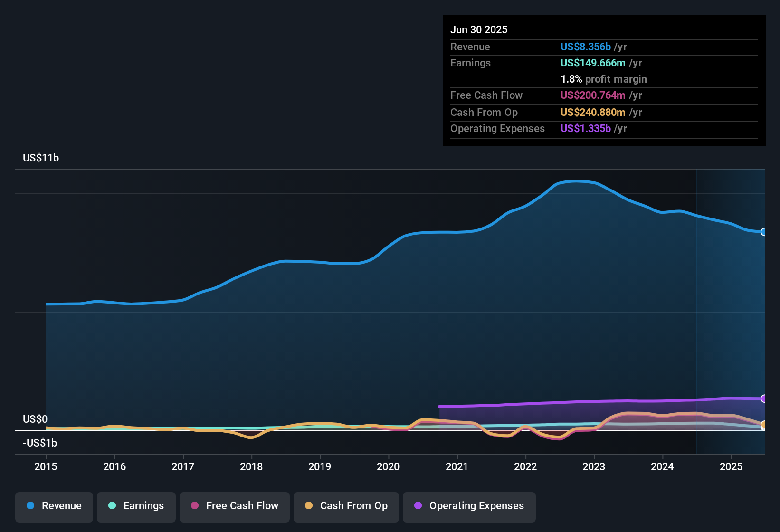Screen dimensions: 780x532
Task: Click the purple Operating Expenses legend dot
Action: [418, 506]
